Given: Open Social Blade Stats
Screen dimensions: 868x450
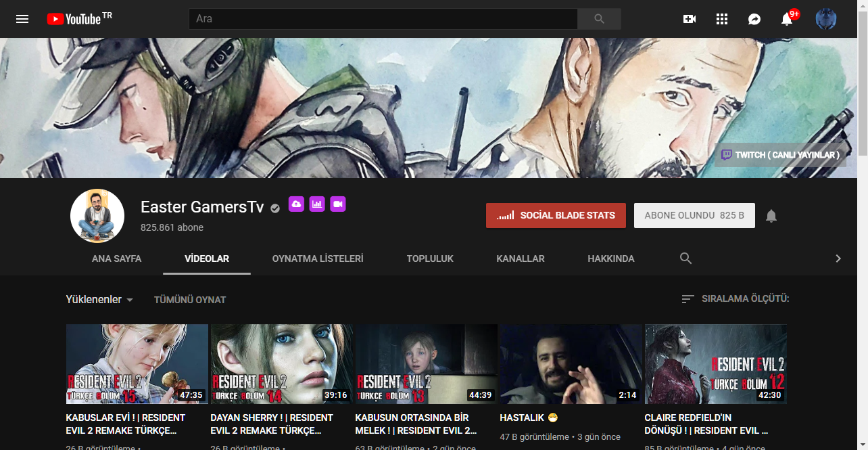Looking at the screenshot, I should pyautogui.click(x=556, y=216).
